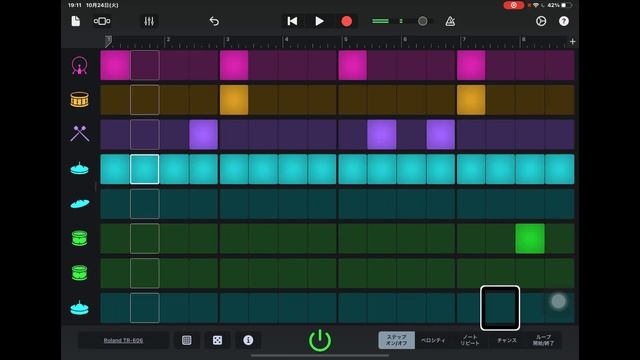
Task: Switch to the ループ開始/終了 mode tab
Action: pos(543,340)
